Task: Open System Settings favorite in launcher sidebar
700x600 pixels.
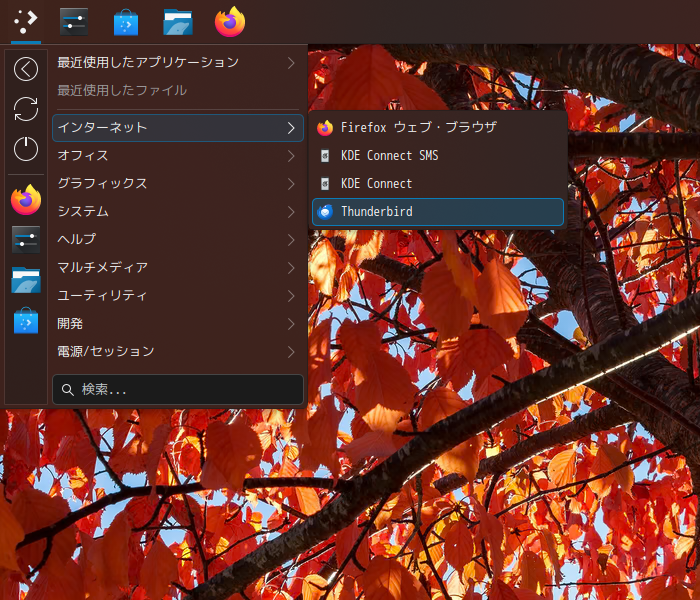Action: (x=26, y=240)
